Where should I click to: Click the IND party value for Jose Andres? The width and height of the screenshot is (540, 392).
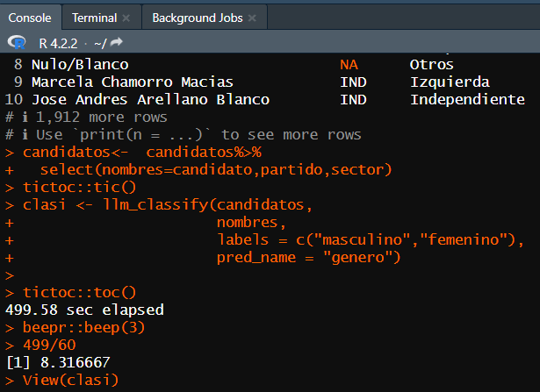(x=353, y=100)
